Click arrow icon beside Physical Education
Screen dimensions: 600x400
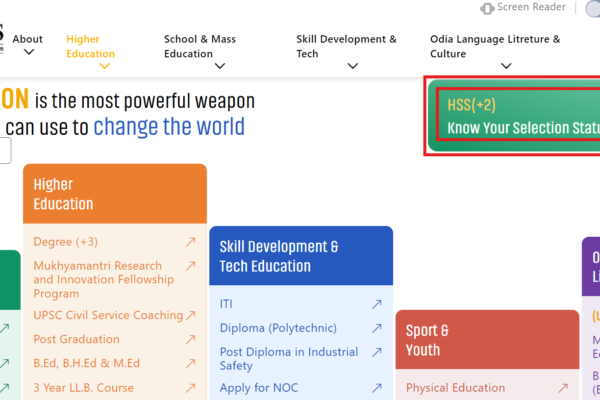(564, 388)
